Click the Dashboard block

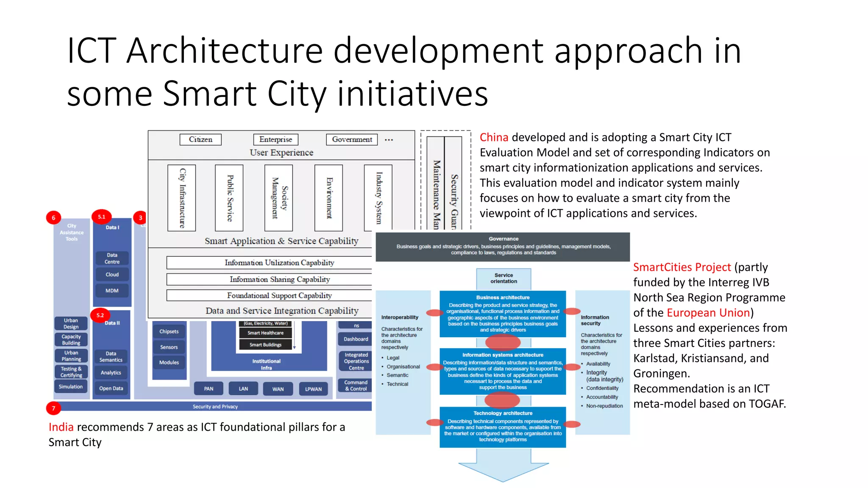(x=356, y=339)
